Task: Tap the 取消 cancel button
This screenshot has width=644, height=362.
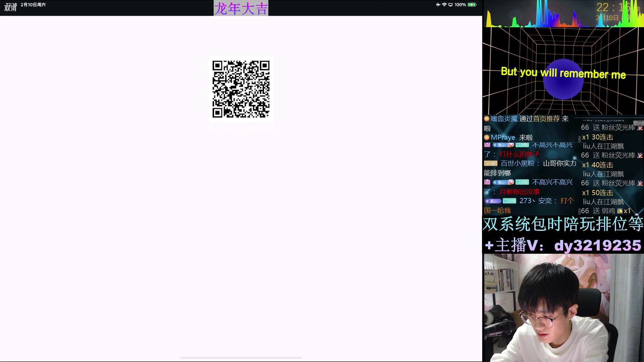Action: click(x=10, y=8)
